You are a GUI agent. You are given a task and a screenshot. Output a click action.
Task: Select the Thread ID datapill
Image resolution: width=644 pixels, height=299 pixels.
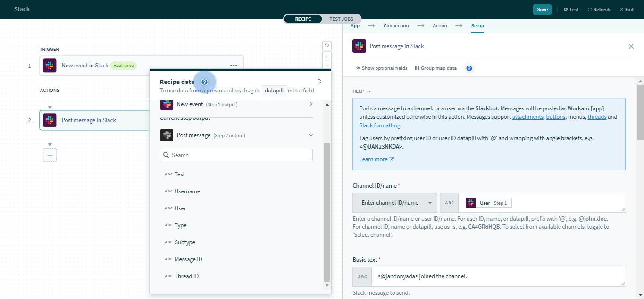[x=186, y=276]
